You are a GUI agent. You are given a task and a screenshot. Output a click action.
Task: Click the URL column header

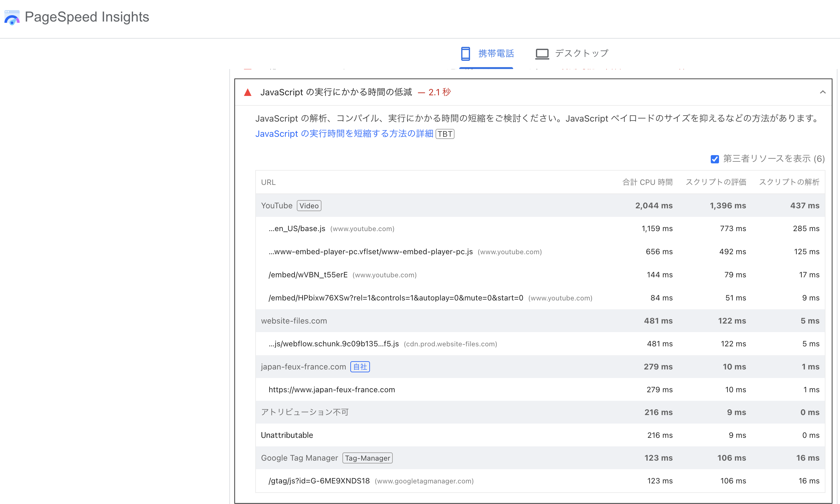268,182
